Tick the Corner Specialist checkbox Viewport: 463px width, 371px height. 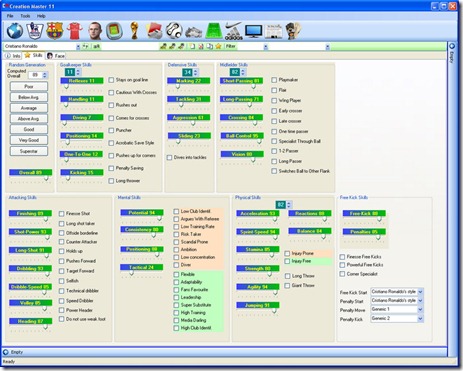pos(342,274)
